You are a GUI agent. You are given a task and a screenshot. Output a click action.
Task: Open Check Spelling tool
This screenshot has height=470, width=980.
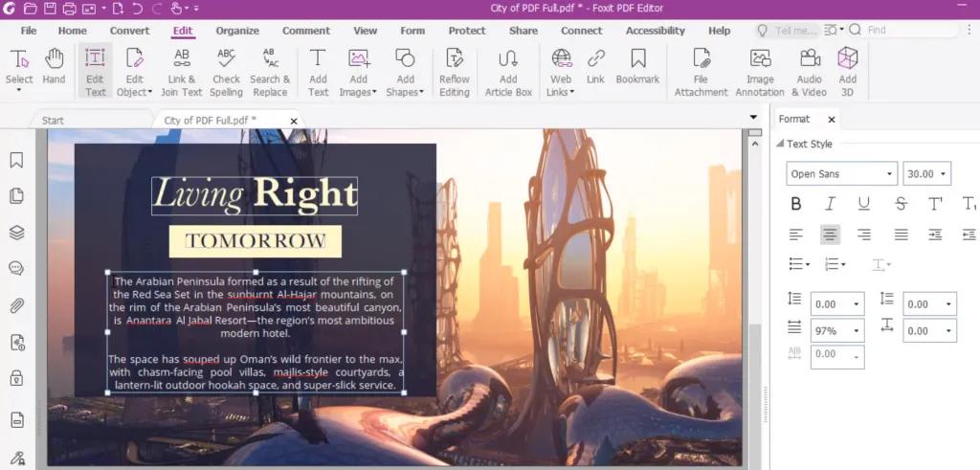coord(226,73)
